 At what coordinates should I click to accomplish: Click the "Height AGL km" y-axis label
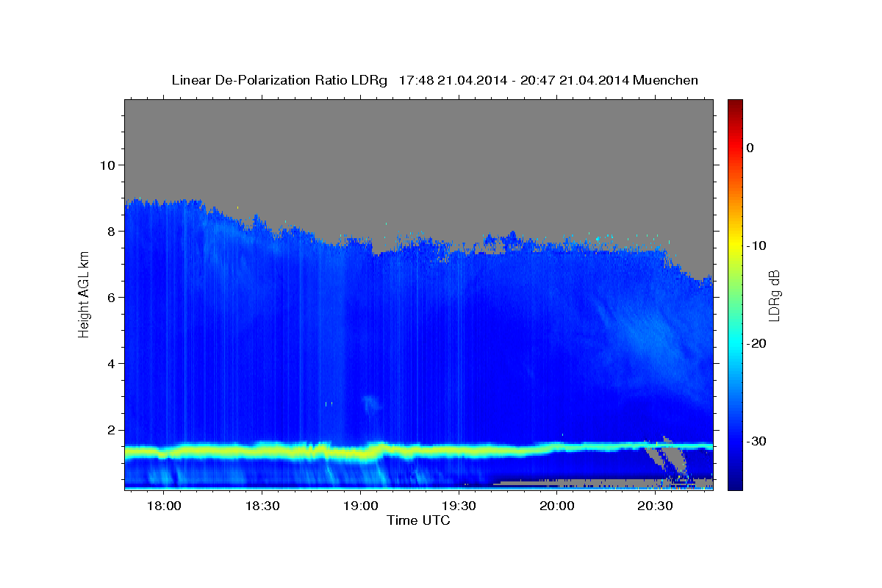pyautogui.click(x=84, y=295)
